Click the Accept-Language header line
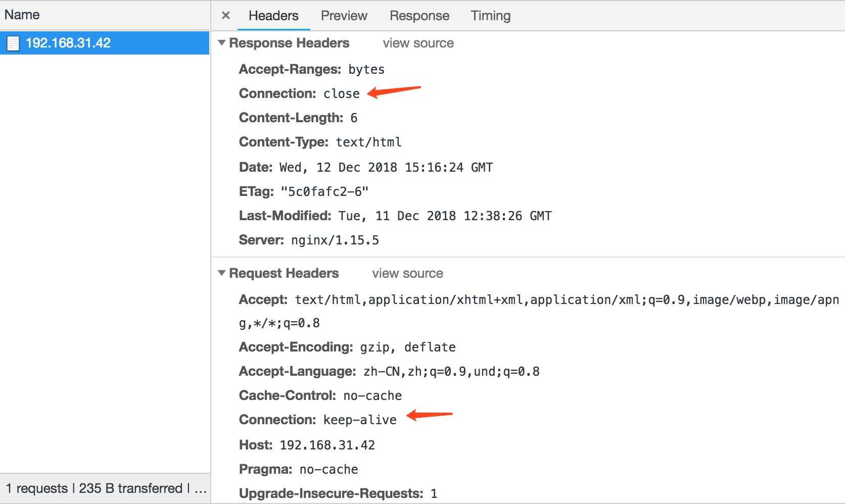 (x=389, y=371)
